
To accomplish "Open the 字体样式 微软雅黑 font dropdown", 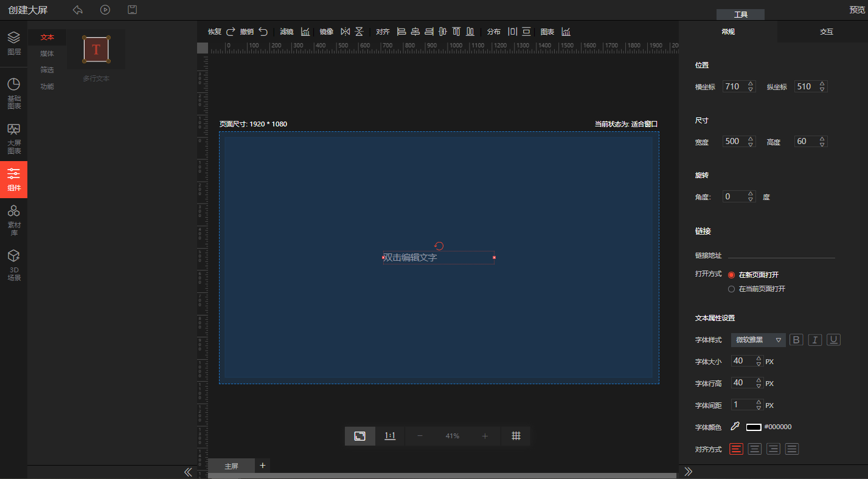I will pos(759,340).
